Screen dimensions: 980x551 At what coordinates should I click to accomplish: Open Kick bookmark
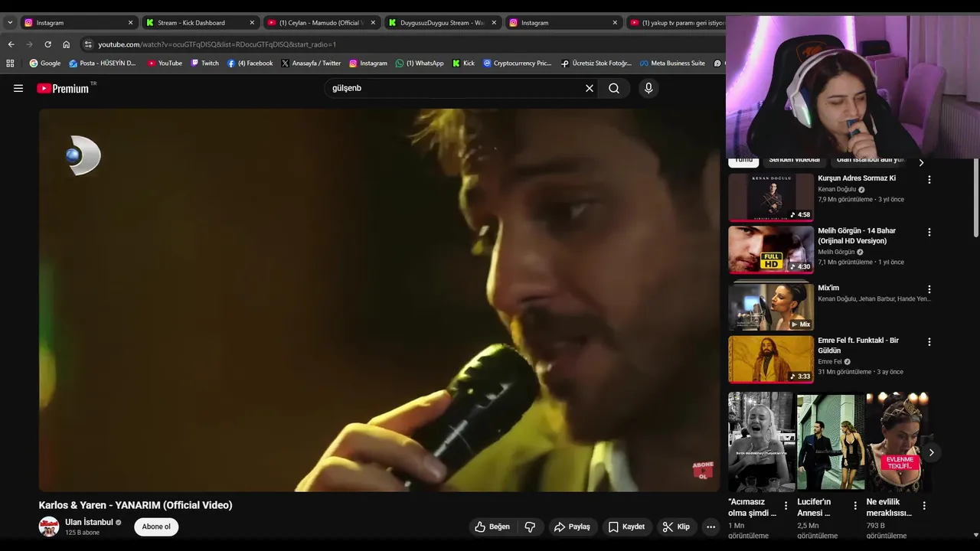coord(463,64)
